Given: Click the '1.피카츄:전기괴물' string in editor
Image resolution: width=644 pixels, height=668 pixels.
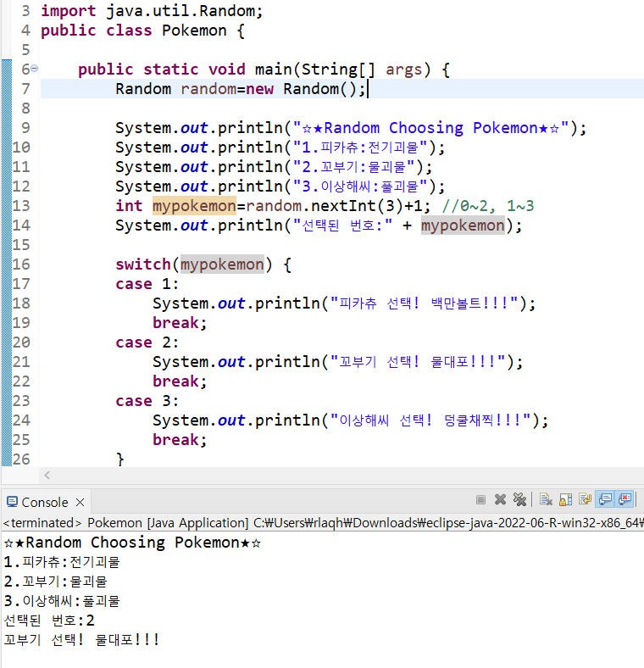Looking at the screenshot, I should click(x=360, y=148).
